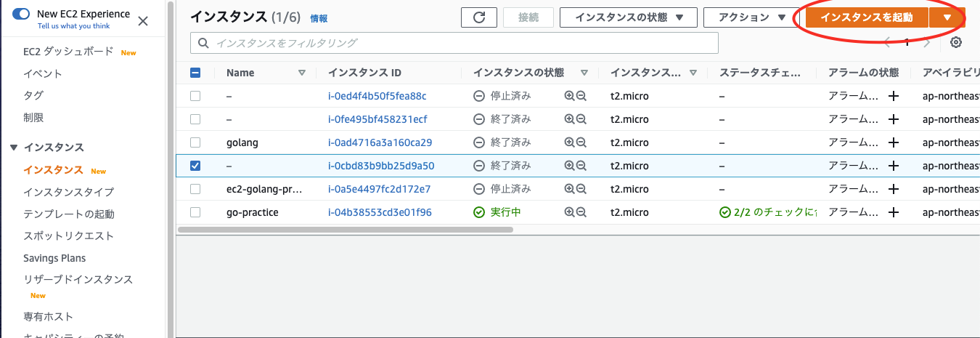Open タグ in the sidebar
The width and height of the screenshot is (980, 338).
pyautogui.click(x=33, y=95)
